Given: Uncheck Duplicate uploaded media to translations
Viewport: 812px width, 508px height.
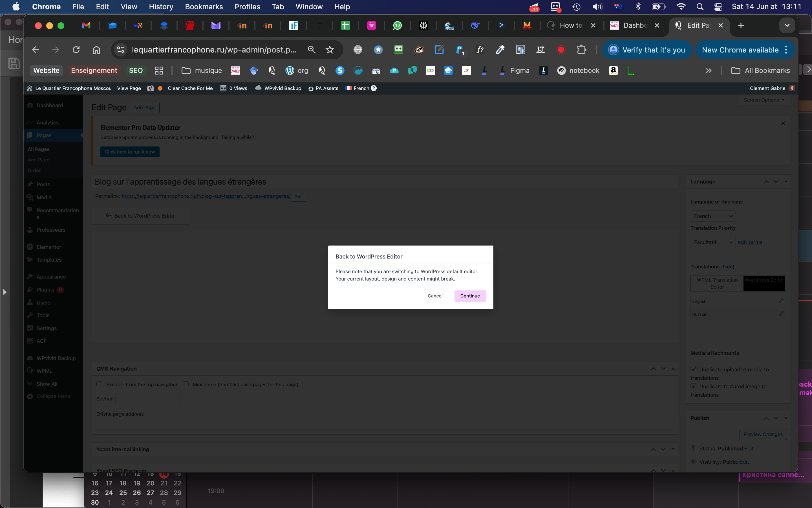Looking at the screenshot, I should 694,369.
